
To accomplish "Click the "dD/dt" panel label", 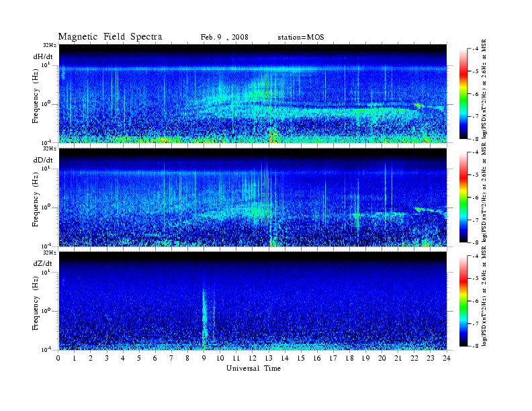I will 43,160.
